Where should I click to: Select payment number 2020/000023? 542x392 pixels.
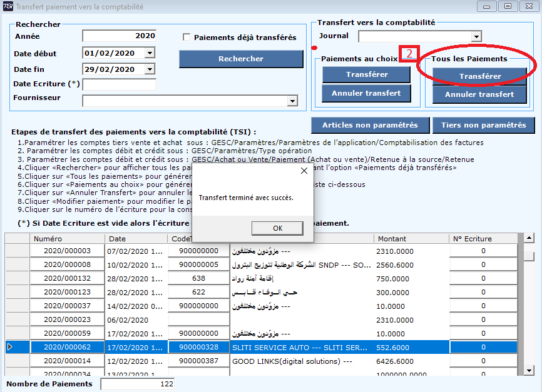67,320
